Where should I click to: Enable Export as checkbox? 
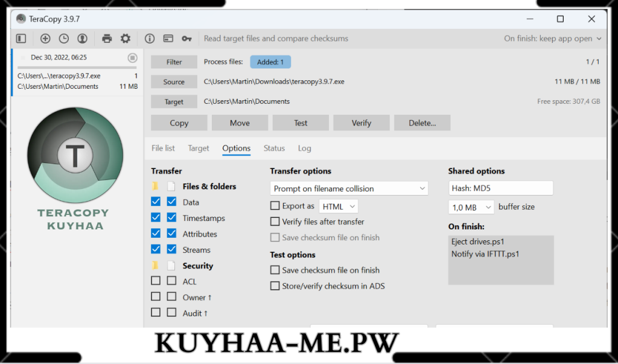[275, 206]
